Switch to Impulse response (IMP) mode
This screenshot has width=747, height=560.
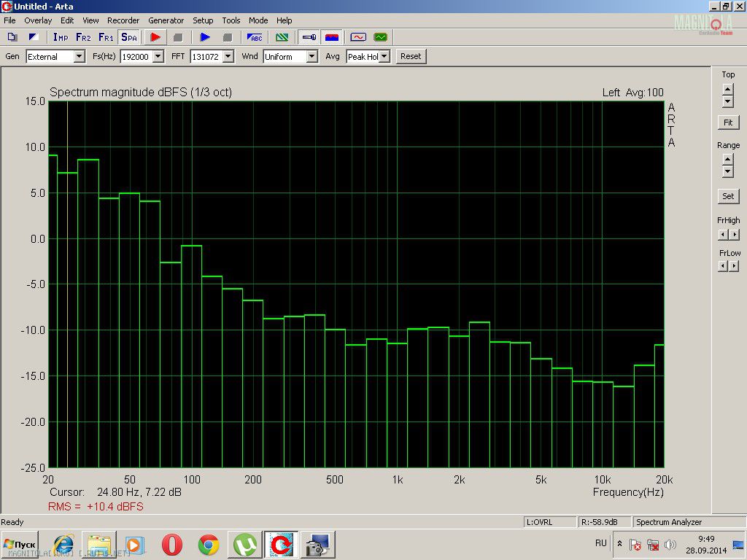[x=61, y=37]
